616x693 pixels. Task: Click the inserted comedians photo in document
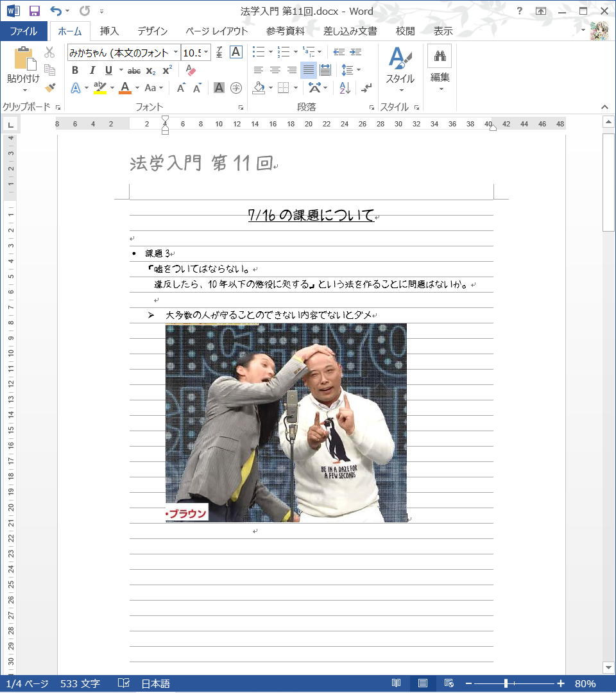pos(286,422)
